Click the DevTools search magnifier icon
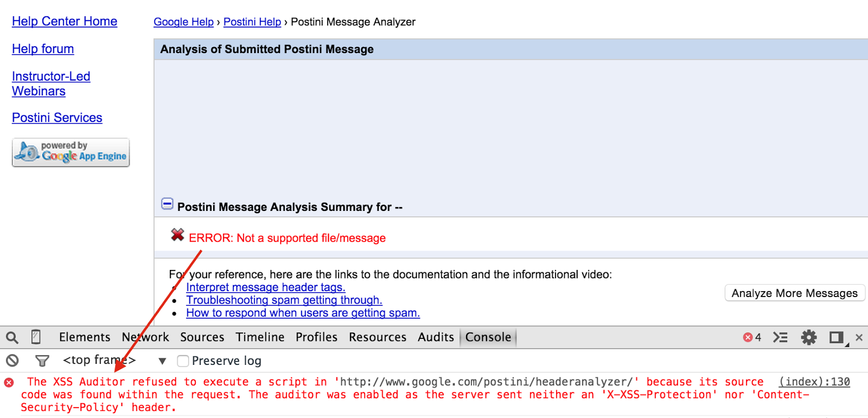This screenshot has height=418, width=868. pos(12,338)
